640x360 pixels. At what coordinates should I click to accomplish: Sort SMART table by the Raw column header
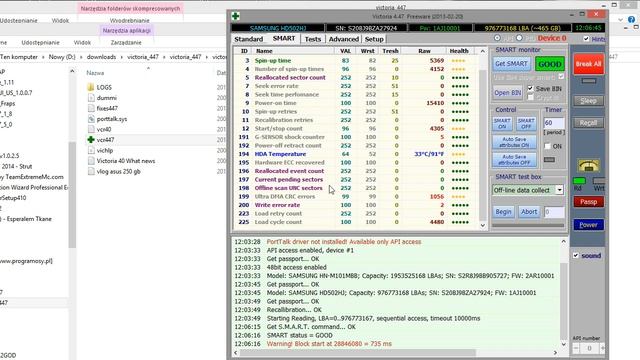[x=424, y=51]
